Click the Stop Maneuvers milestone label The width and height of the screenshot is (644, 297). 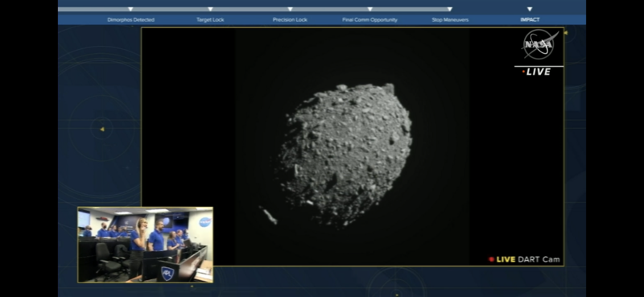(x=450, y=19)
